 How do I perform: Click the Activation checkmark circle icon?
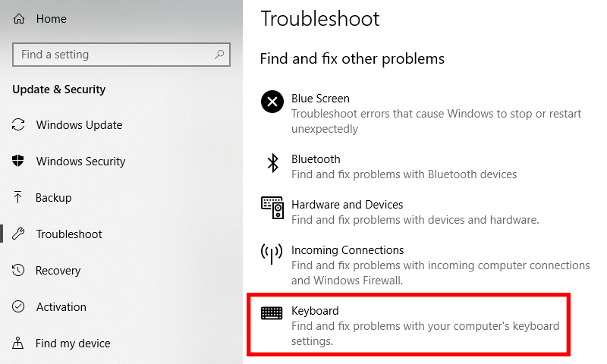pyautogui.click(x=19, y=307)
